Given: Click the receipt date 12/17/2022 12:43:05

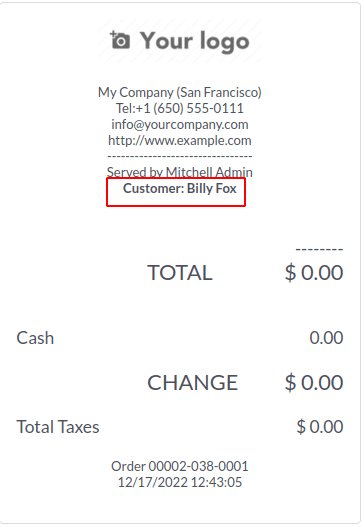Looking at the screenshot, I should [179, 482].
